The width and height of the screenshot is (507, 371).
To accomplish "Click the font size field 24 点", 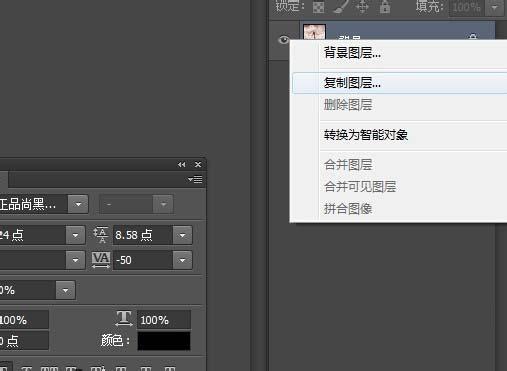I will [33, 235].
